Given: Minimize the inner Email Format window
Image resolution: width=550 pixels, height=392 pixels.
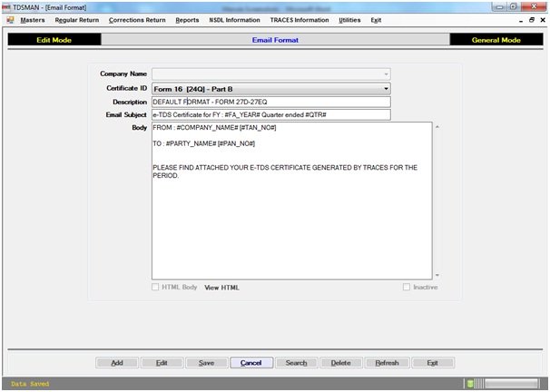Looking at the screenshot, I should tap(521, 21).
